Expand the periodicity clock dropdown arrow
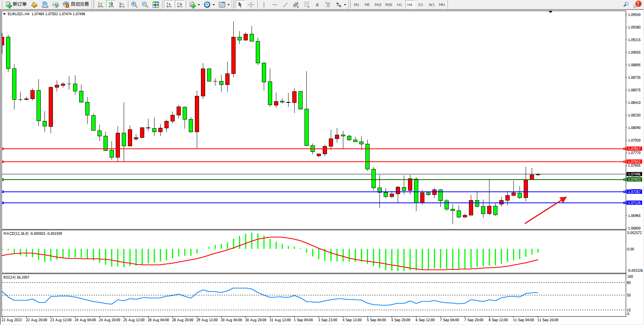644x325 pixels. tap(214, 5)
